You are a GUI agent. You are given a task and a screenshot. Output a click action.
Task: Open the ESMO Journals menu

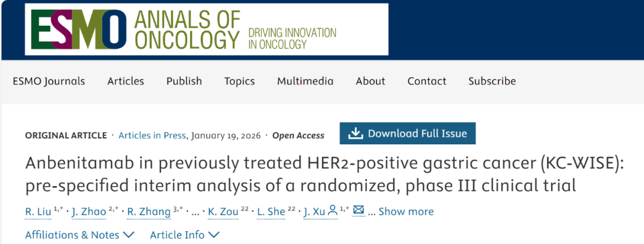pyautogui.click(x=49, y=81)
